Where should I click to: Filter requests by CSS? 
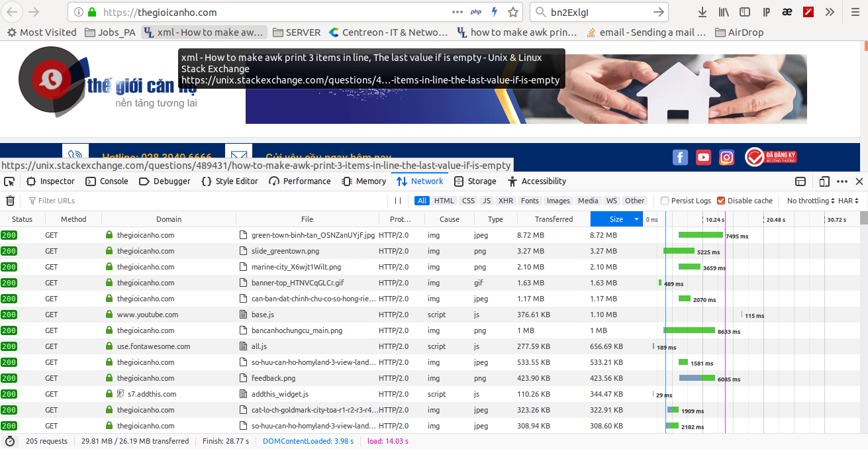(468, 201)
